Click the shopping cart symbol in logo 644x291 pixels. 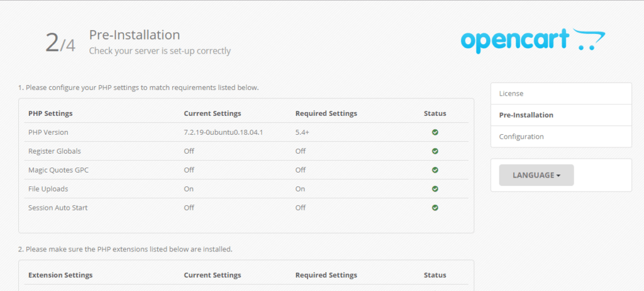point(589,41)
